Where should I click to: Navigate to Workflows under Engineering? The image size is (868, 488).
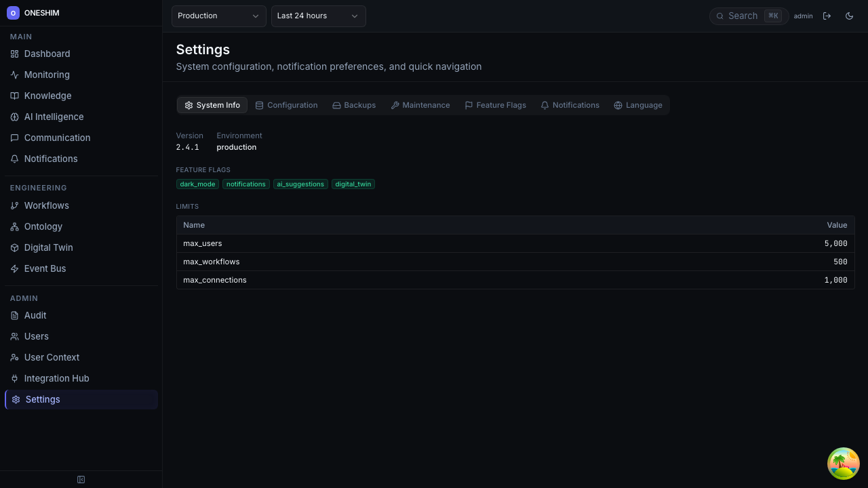coord(46,205)
